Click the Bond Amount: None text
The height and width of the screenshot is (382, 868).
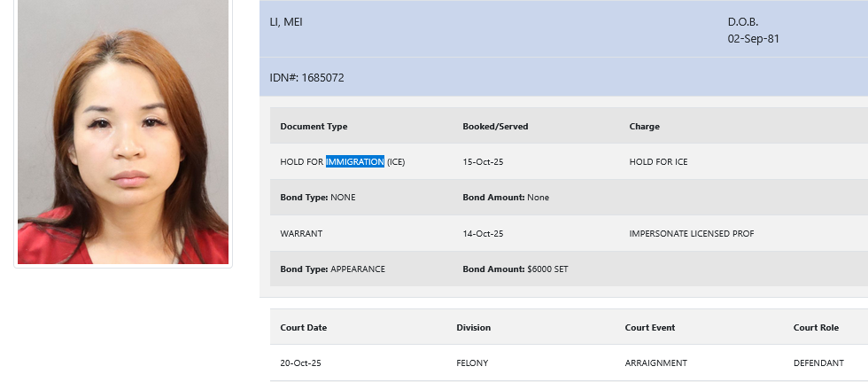(x=506, y=198)
